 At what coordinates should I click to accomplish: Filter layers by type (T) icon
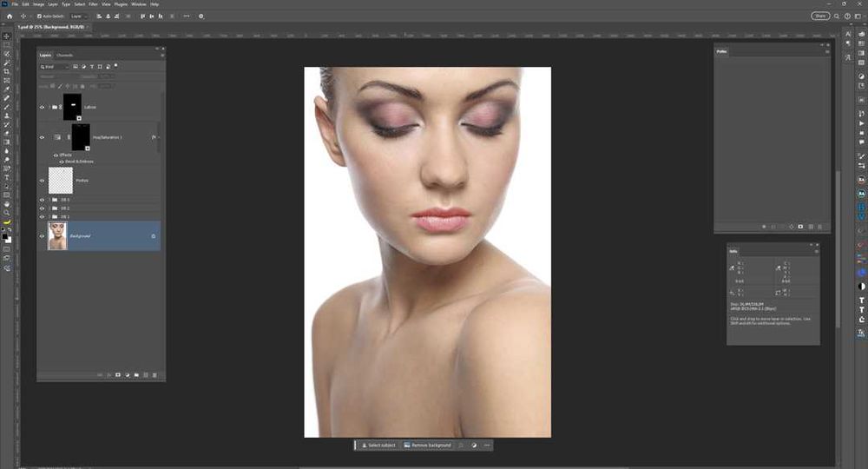(92, 67)
